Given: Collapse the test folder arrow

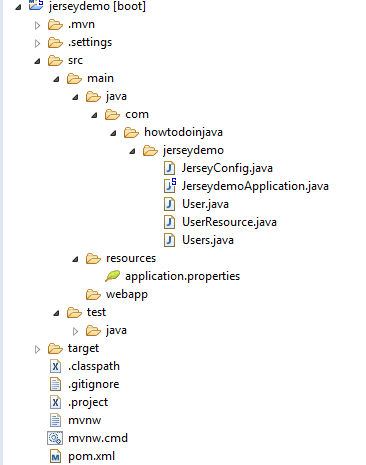Looking at the screenshot, I should click(56, 313).
